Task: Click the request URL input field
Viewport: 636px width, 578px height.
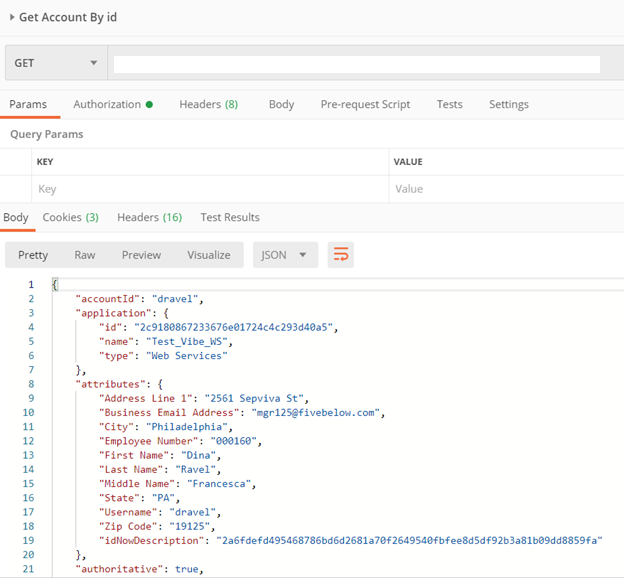Action: (x=356, y=64)
